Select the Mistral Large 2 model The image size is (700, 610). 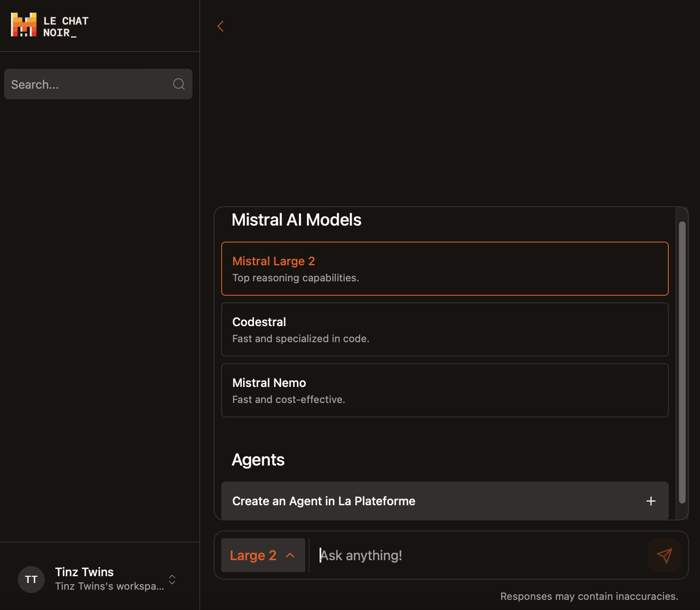pyautogui.click(x=445, y=269)
